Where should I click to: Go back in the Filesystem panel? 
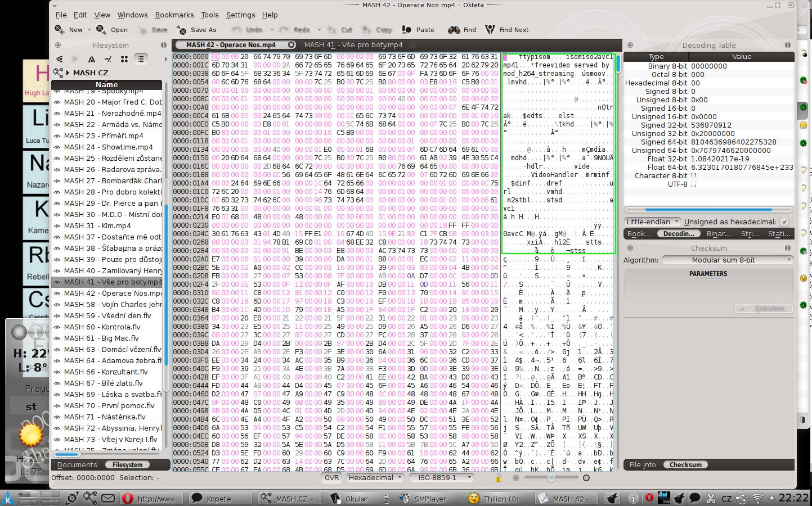tap(59, 59)
